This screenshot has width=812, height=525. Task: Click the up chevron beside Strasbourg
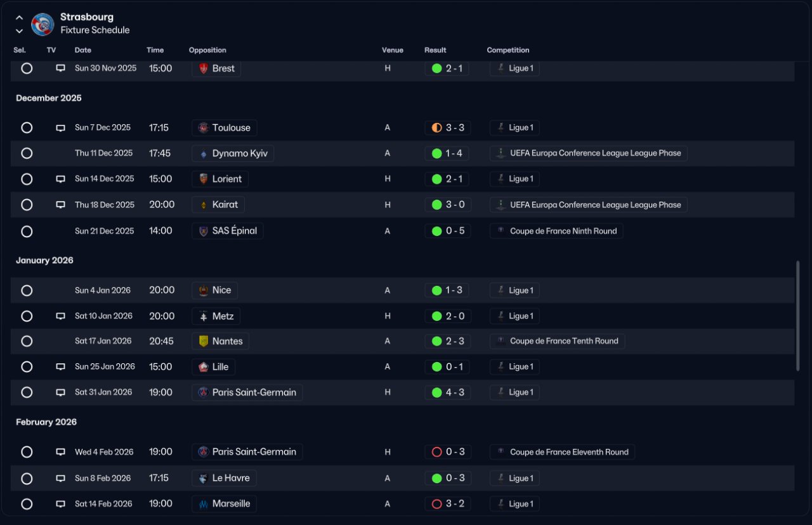[19, 18]
